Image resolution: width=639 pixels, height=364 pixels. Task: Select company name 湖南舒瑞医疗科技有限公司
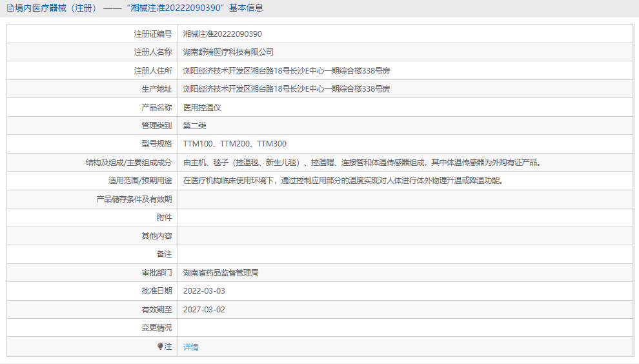pyautogui.click(x=228, y=52)
